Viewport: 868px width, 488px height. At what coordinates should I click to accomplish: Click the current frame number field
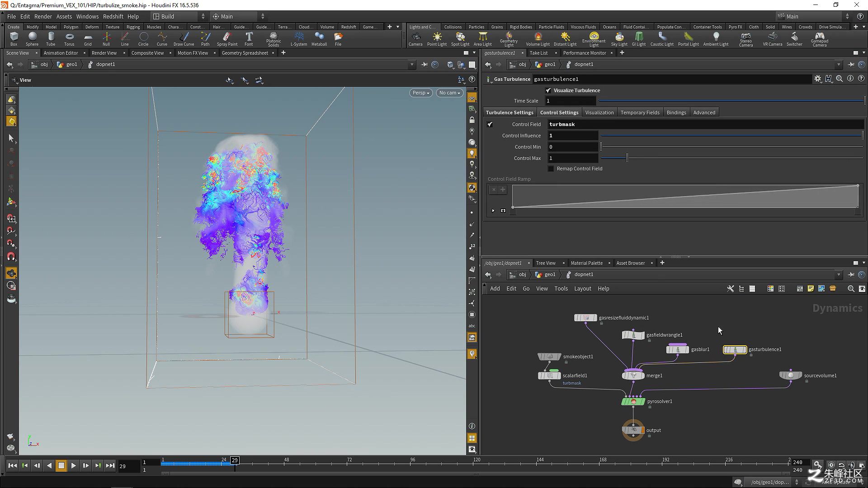coord(128,466)
